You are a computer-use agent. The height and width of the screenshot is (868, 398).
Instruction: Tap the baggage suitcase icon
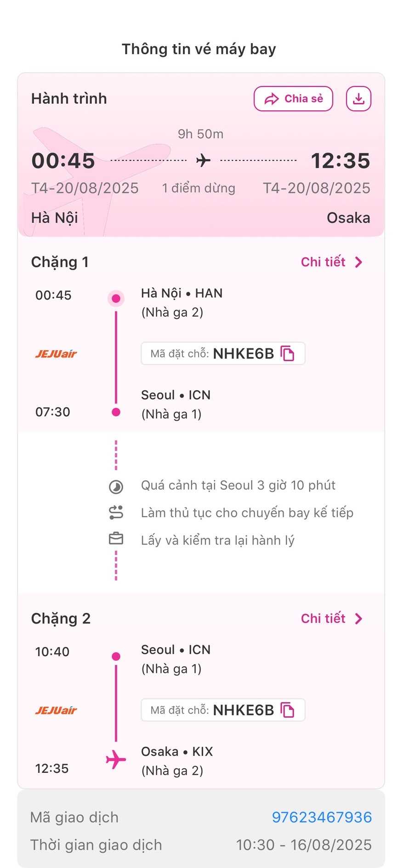point(116,539)
